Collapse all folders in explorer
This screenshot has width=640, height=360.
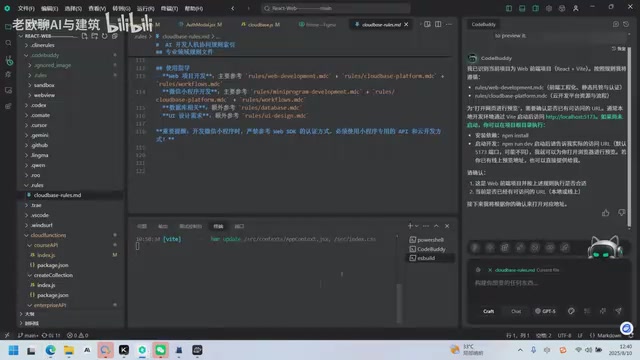coord(115,36)
